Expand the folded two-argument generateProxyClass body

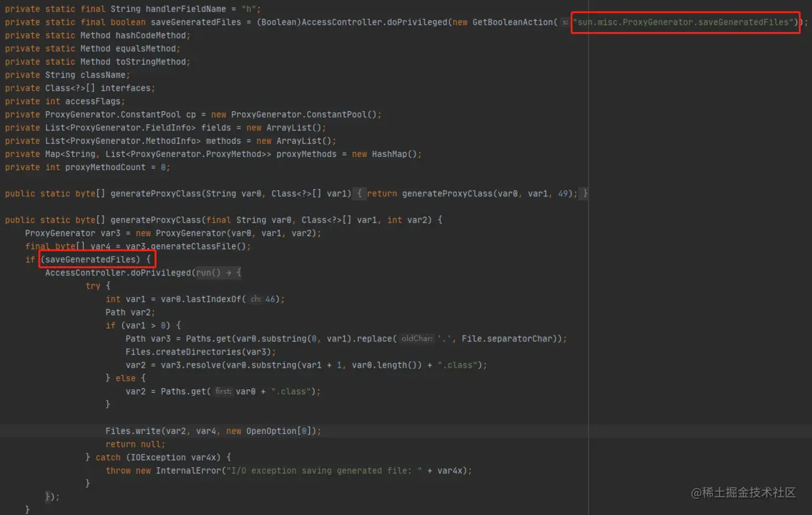pyautogui.click(x=471, y=194)
